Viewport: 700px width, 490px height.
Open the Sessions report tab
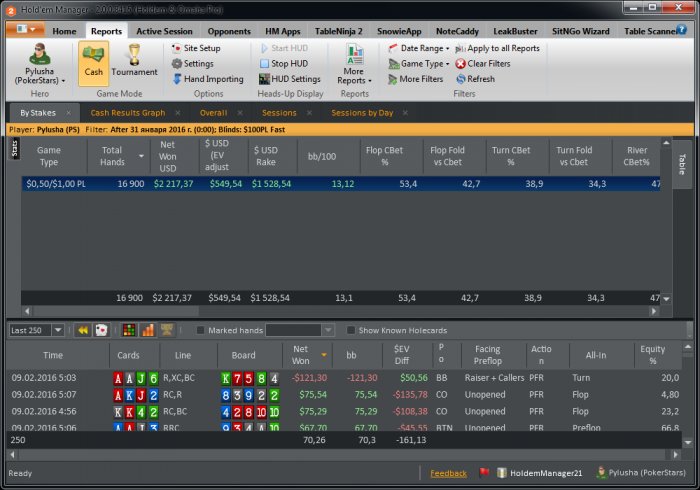point(279,113)
